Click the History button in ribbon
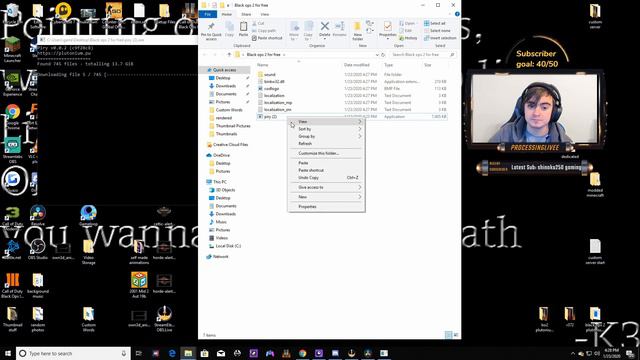The width and height of the screenshot is (640, 360). pos(408,38)
